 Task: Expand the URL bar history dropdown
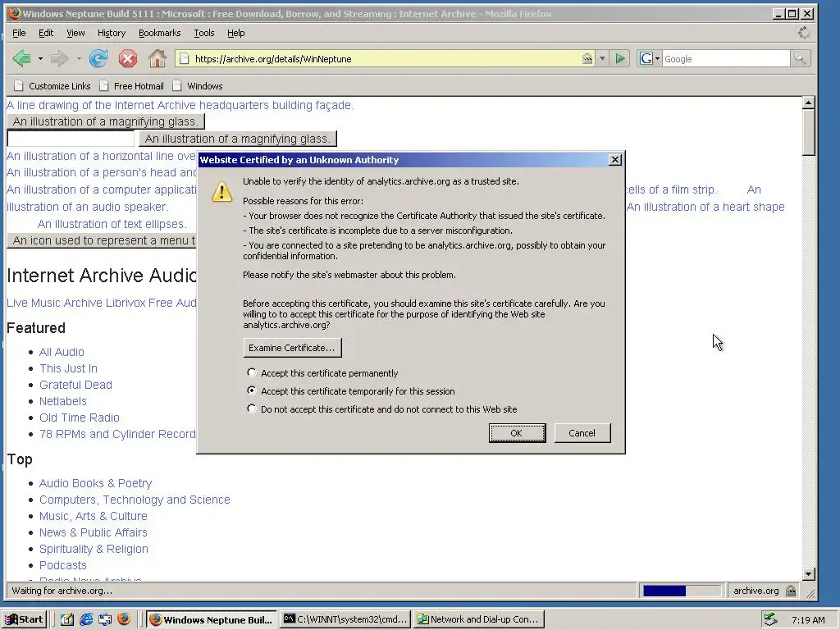coord(602,58)
